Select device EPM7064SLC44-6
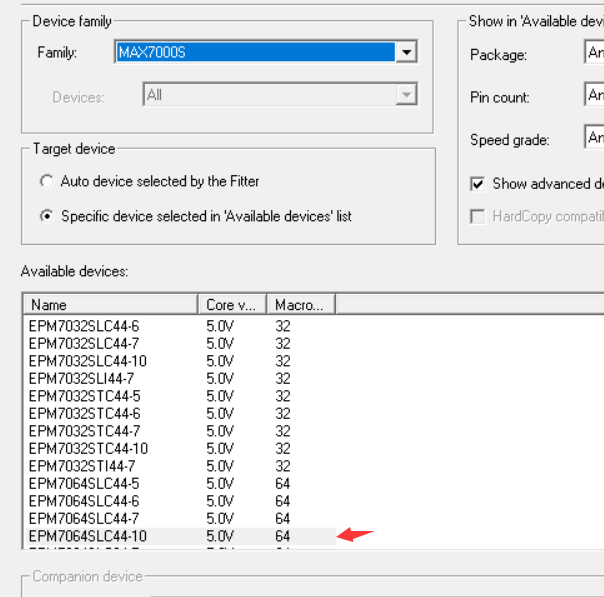 point(84,501)
